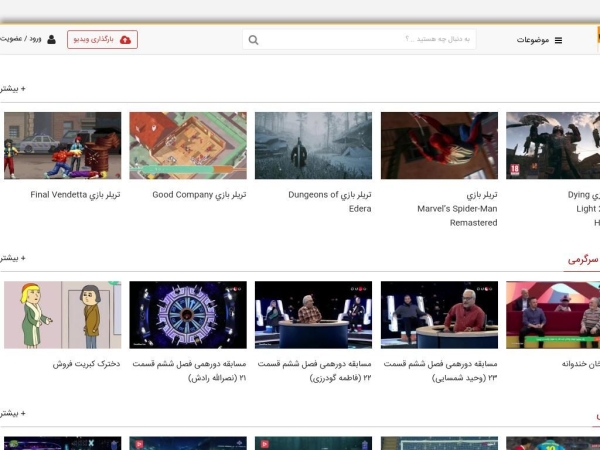Open Dying Light trailer thumbnail

pos(553,145)
